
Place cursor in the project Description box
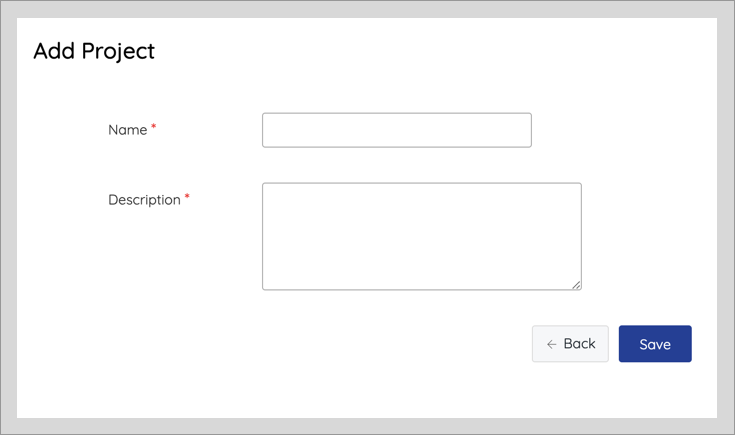(x=422, y=236)
